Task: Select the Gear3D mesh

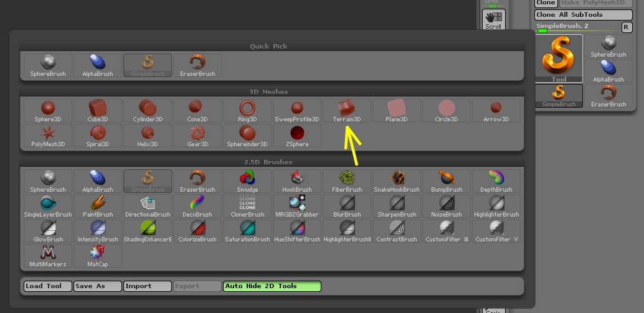Action: click(x=197, y=136)
